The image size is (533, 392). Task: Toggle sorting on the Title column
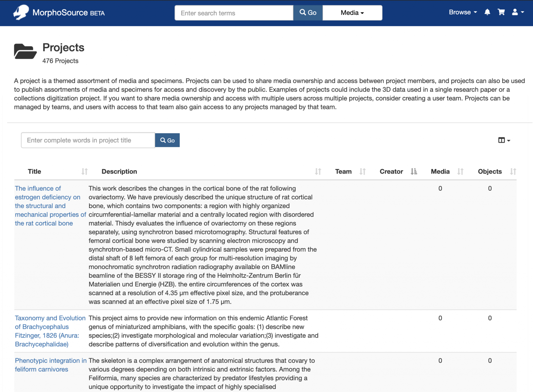84,171
